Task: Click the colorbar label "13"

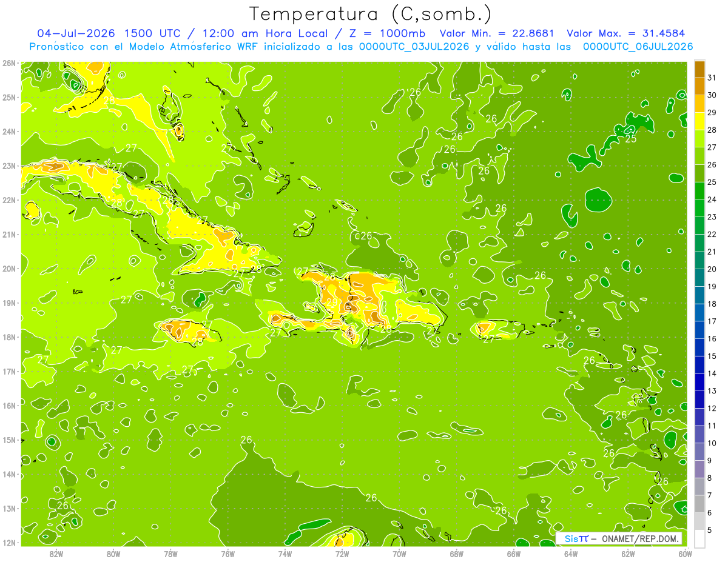Action: [x=712, y=391]
